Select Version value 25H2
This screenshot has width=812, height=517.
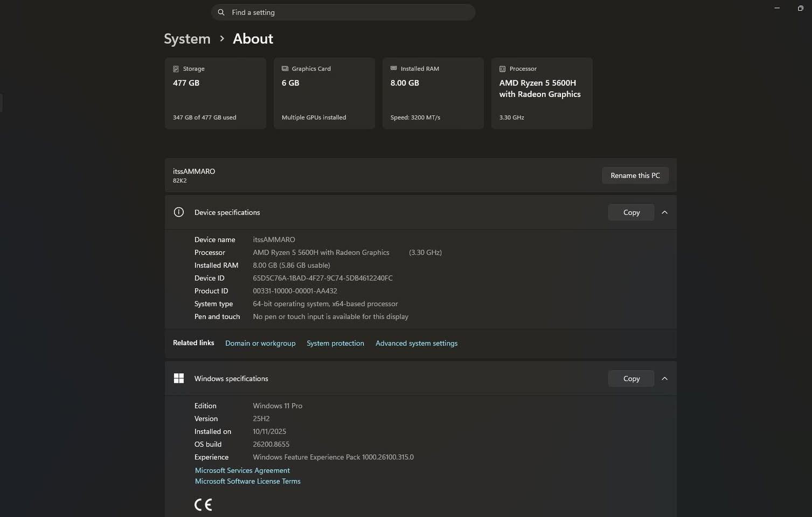pyautogui.click(x=261, y=419)
